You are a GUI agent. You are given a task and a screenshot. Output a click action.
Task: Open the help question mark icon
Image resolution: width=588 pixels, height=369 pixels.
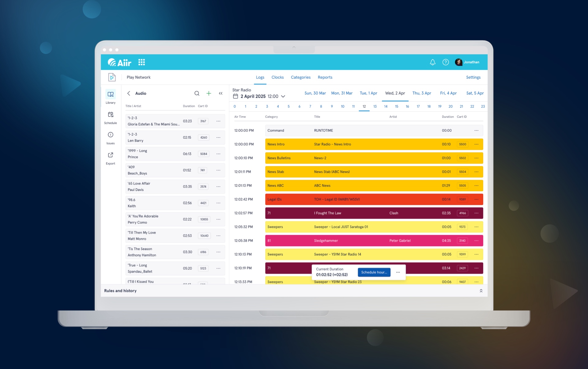click(x=446, y=62)
